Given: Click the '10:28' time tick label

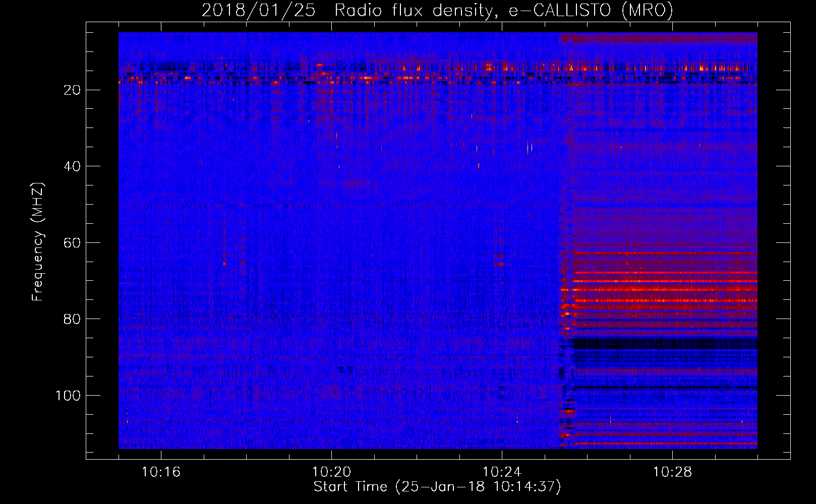Looking at the screenshot, I should pos(672,472).
